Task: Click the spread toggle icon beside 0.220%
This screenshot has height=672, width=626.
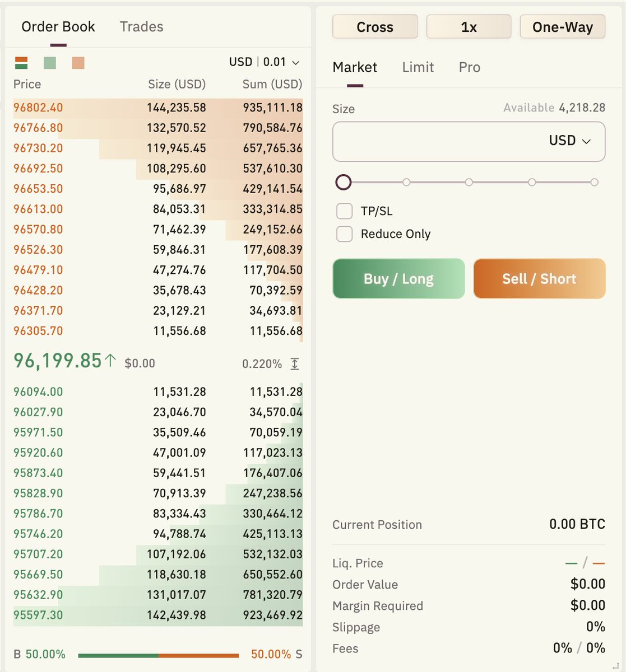Action: (295, 364)
